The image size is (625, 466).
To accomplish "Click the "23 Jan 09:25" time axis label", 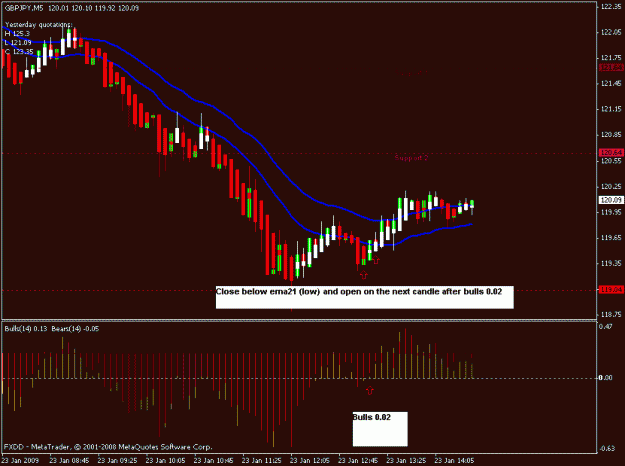I will click(118, 460).
